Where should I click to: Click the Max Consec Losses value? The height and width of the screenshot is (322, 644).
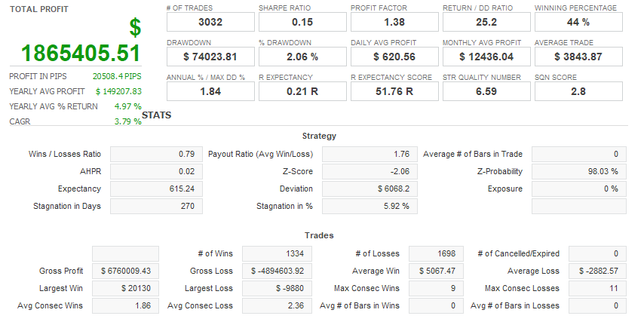pos(597,288)
